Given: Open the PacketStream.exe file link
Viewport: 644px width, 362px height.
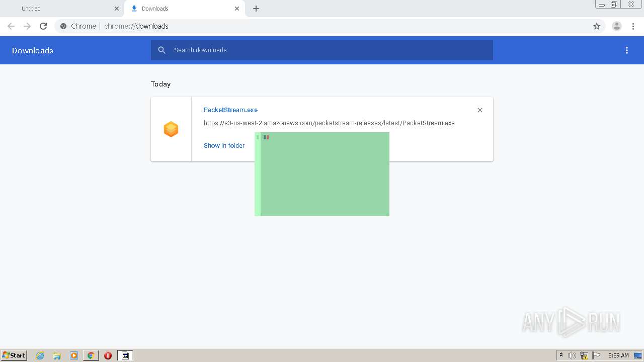Looking at the screenshot, I should pos(230,110).
